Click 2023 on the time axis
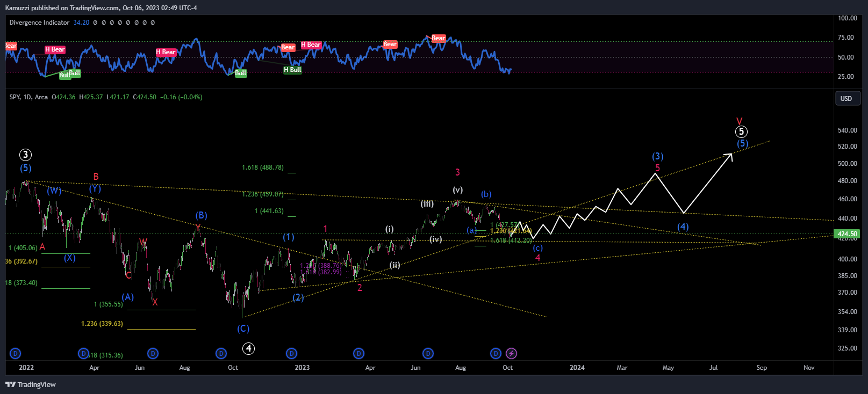 (302, 368)
